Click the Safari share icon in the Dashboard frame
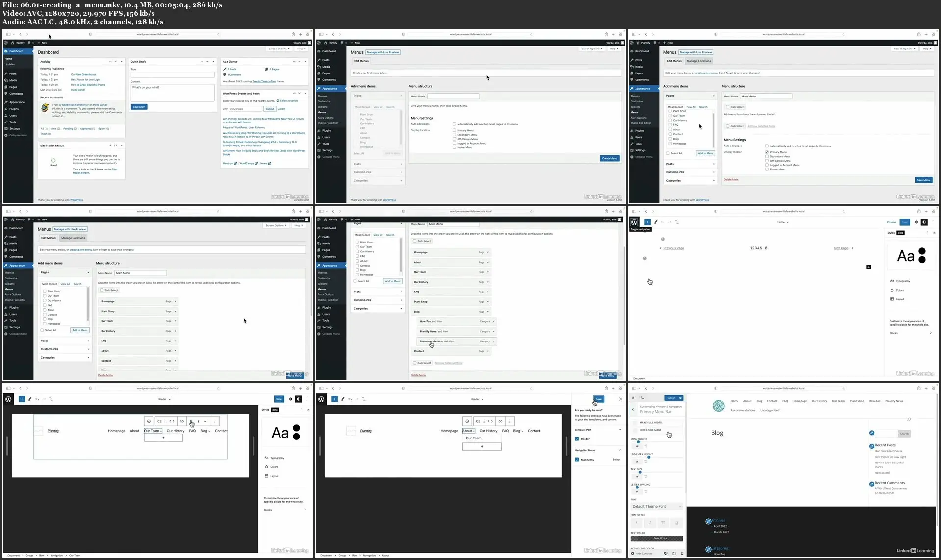This screenshot has width=941, height=560. 293,34
